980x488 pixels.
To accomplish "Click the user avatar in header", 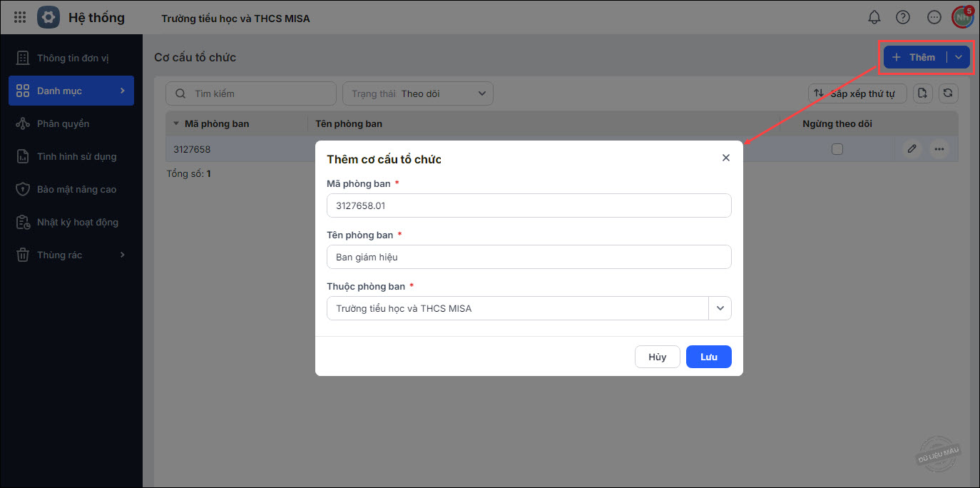I will coord(962,17).
